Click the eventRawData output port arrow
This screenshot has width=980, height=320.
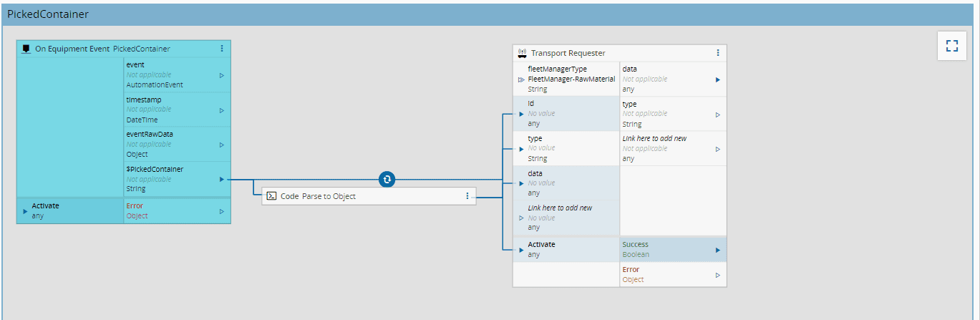(222, 145)
